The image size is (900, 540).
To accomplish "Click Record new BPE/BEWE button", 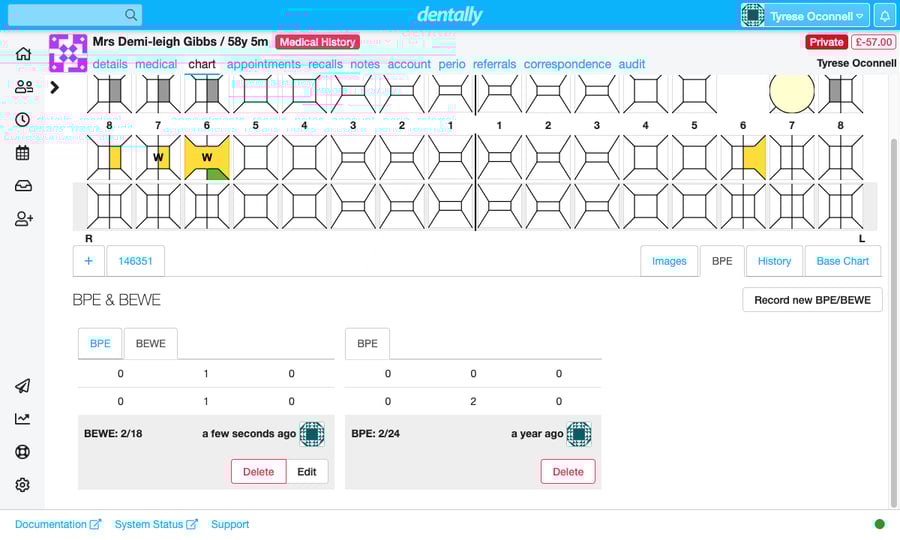I will click(812, 300).
